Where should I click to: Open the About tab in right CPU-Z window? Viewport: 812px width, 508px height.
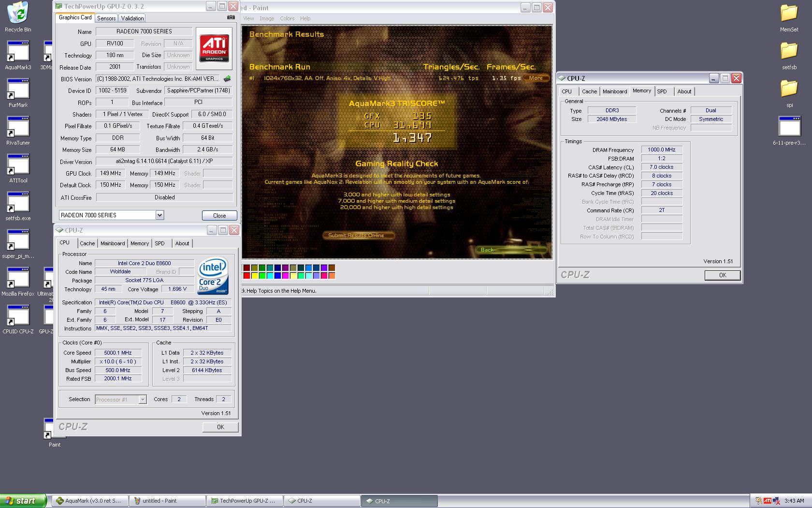click(x=684, y=91)
